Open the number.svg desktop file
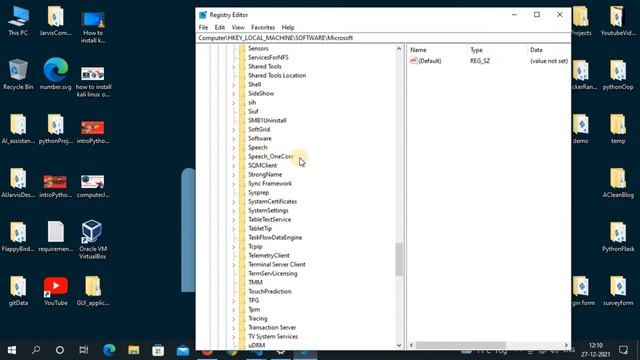The height and width of the screenshot is (360, 640). [x=56, y=74]
